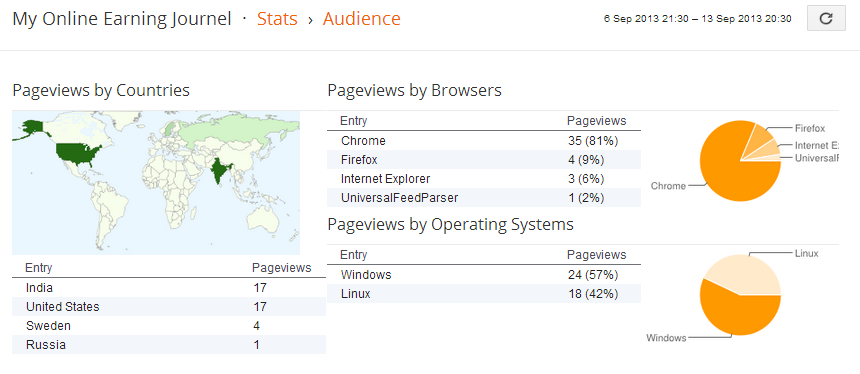Click Pageviews header of countries table
This screenshot has height=374, width=860.
click(281, 268)
